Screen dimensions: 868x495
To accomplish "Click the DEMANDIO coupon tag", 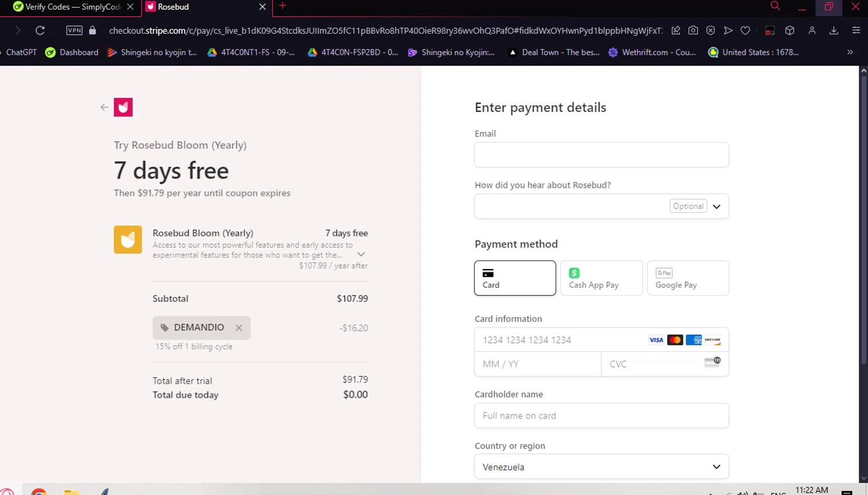I will pyautogui.click(x=201, y=328).
